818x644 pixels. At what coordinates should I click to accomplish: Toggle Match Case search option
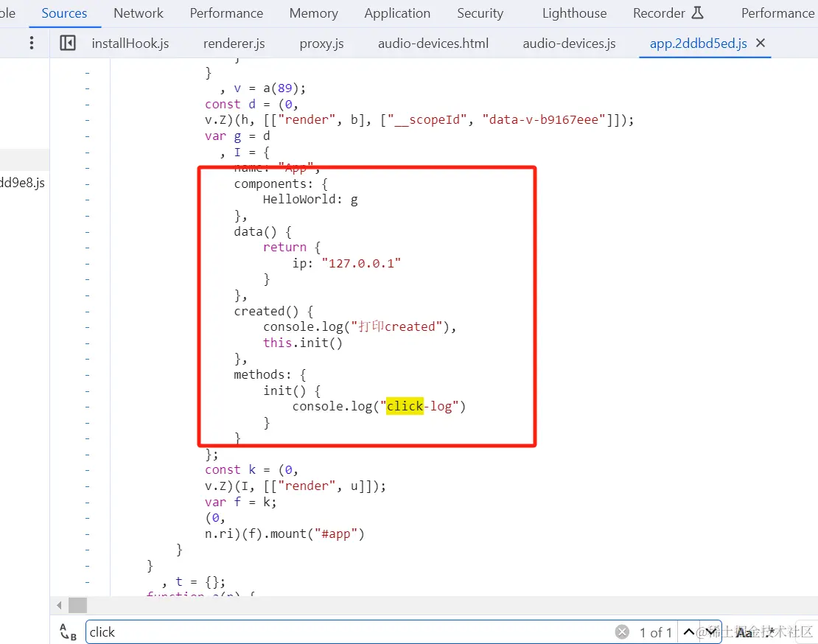pyautogui.click(x=744, y=632)
